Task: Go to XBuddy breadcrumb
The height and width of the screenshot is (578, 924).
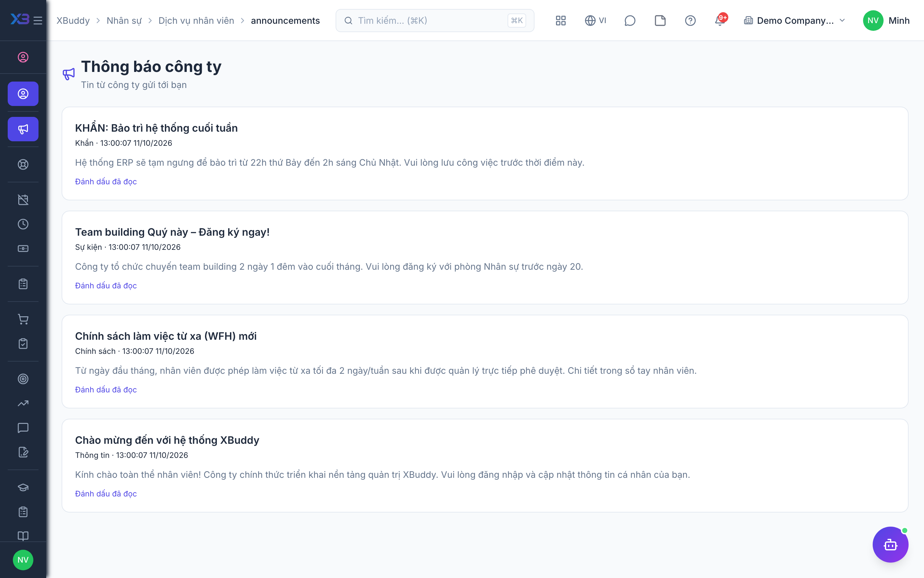Action: [x=73, y=20]
